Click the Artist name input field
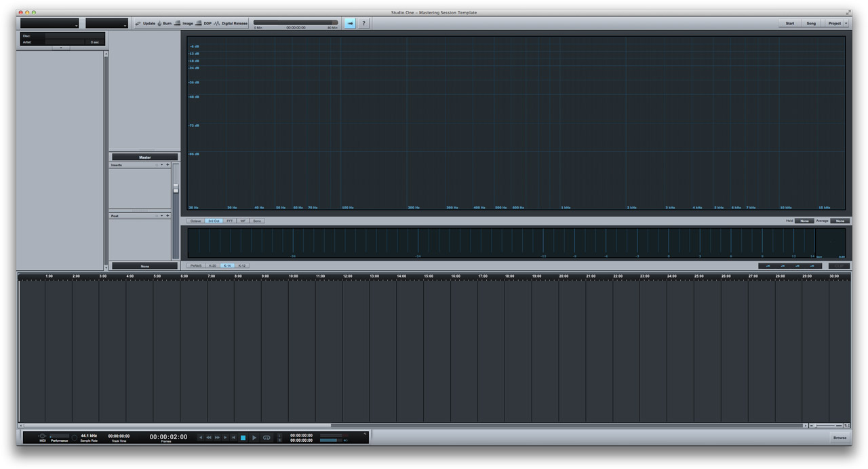This screenshot has width=868, height=469. 65,42
